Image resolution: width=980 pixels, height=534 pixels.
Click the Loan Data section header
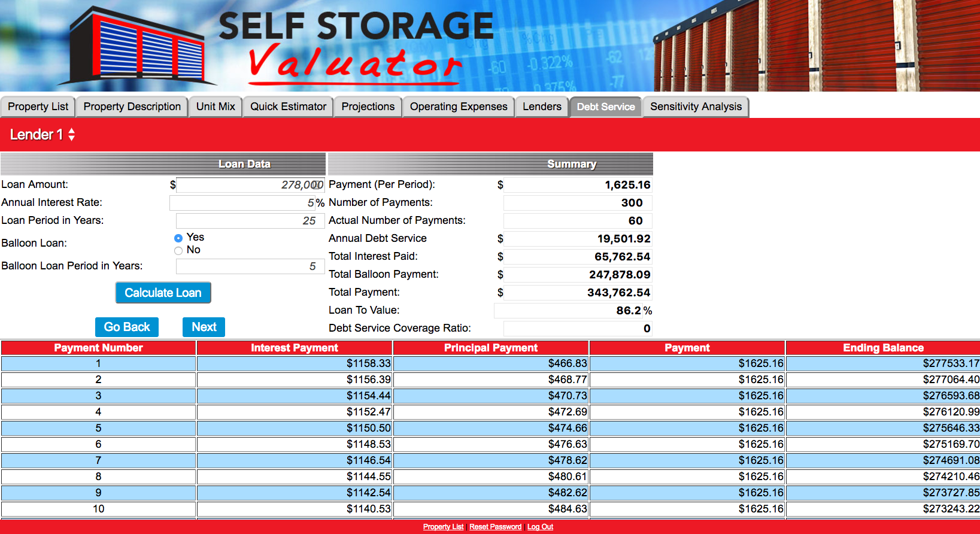pyautogui.click(x=163, y=164)
